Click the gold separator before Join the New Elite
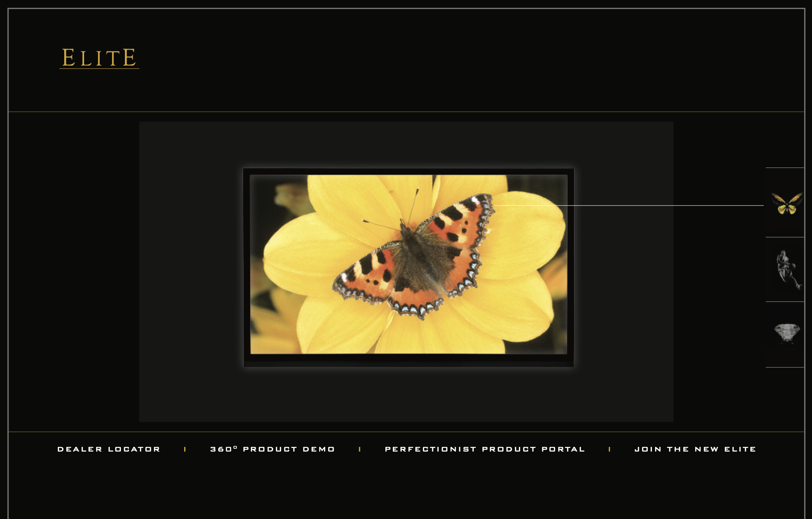812x519 pixels. (x=609, y=449)
